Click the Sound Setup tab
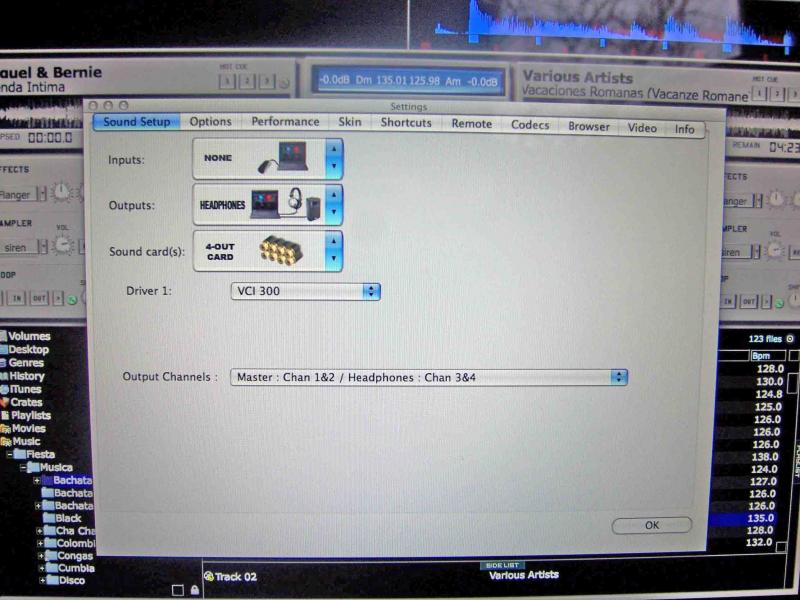This screenshot has width=800, height=600. coord(136,122)
